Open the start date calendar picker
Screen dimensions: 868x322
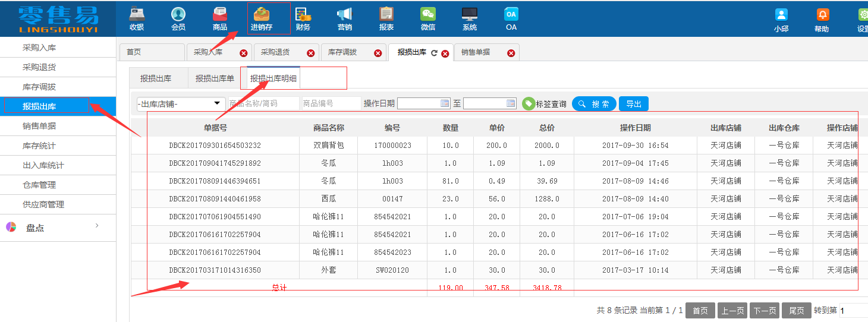pyautogui.click(x=445, y=103)
